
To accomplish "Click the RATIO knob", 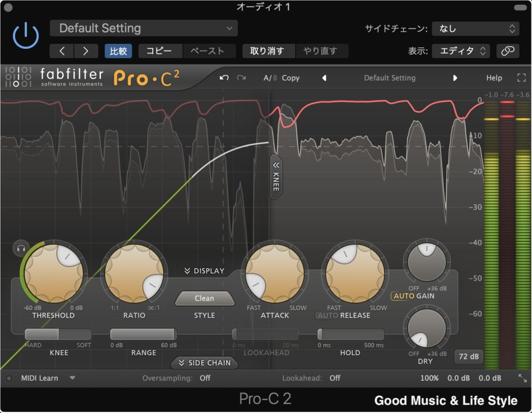I will click(x=134, y=274).
